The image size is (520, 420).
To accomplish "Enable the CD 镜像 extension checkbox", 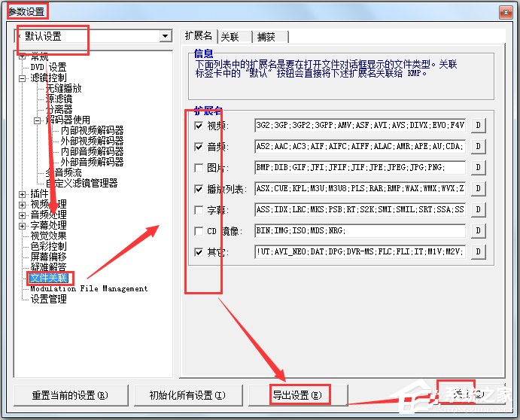I will click(x=199, y=231).
